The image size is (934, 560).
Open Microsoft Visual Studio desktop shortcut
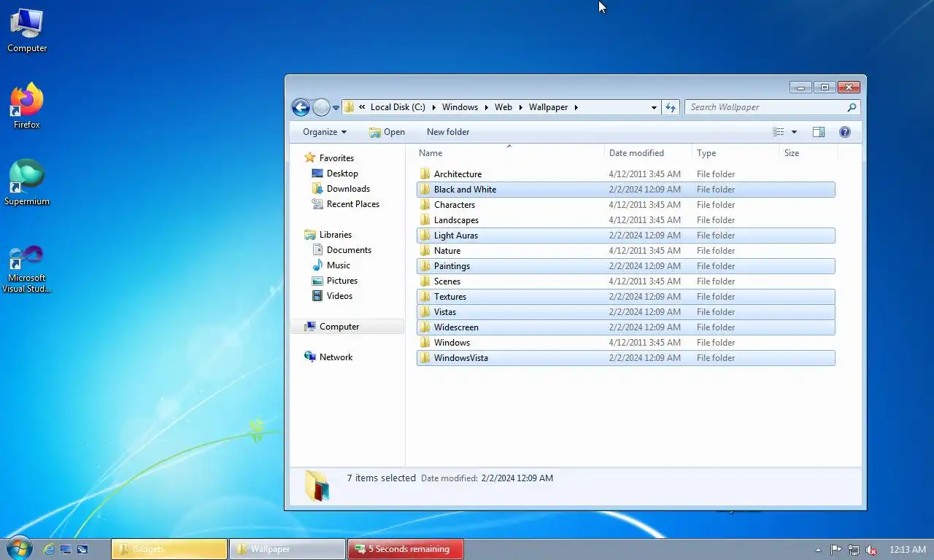pyautogui.click(x=27, y=269)
